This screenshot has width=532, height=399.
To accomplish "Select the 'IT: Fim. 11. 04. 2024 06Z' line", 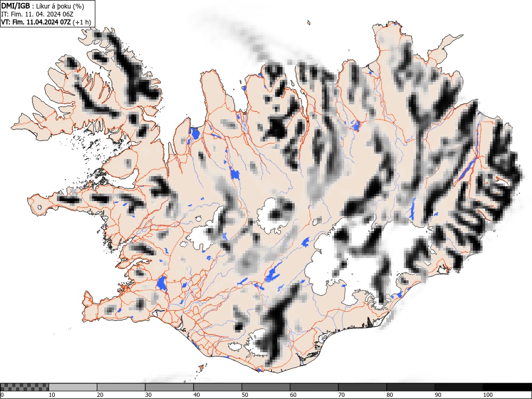I will (x=37, y=14).
